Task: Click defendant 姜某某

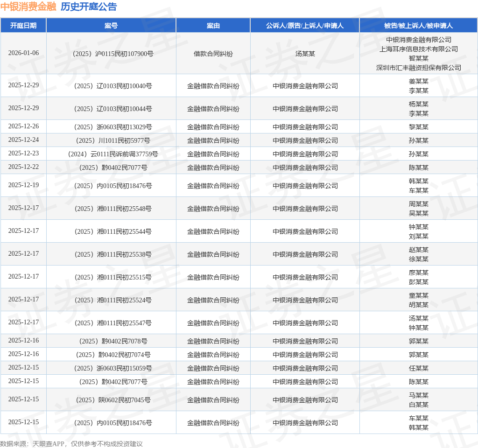Action: (x=419, y=81)
